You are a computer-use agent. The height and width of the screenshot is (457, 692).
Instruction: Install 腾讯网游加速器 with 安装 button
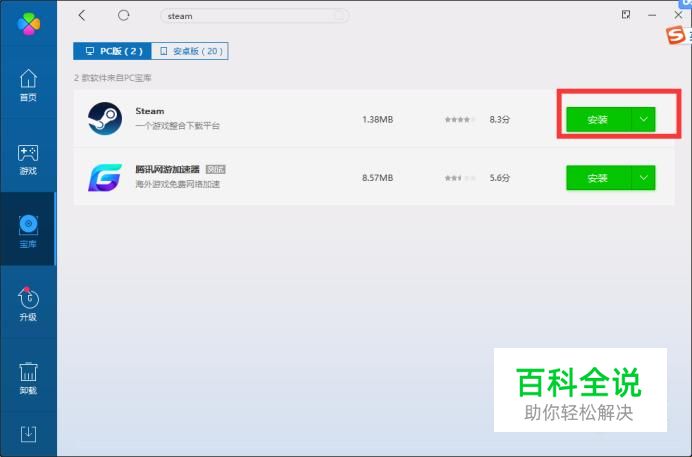click(598, 178)
